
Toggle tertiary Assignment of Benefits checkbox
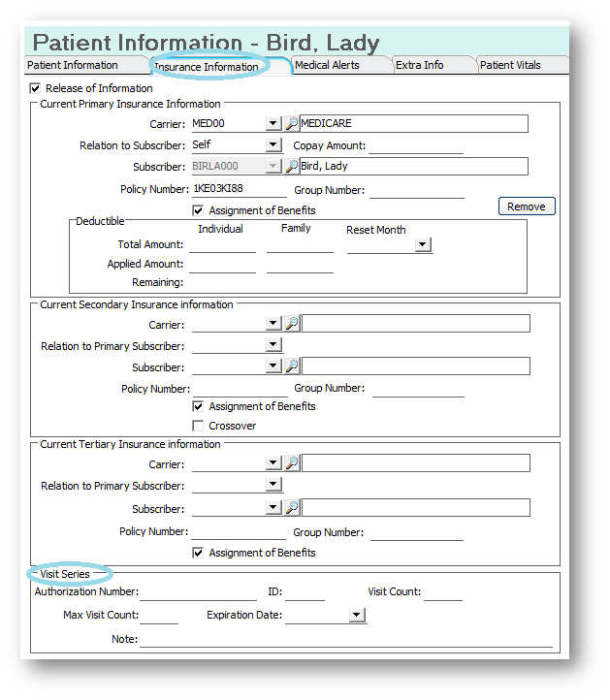coord(198,553)
